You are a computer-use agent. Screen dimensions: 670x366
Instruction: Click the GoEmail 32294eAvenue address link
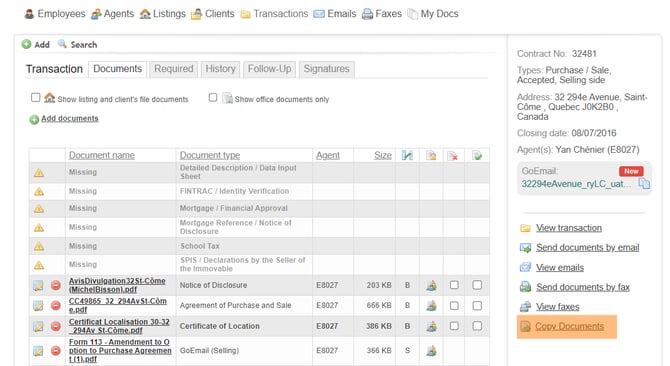576,184
